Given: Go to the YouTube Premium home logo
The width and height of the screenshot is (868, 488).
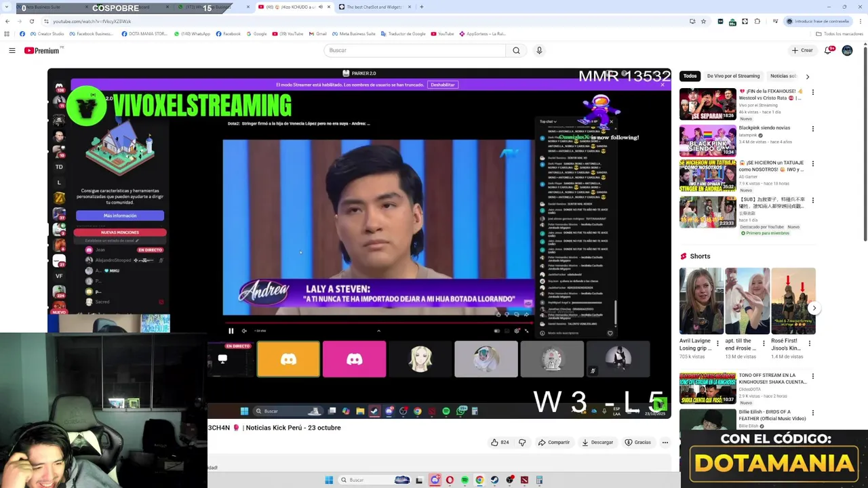Looking at the screenshot, I should (42, 50).
